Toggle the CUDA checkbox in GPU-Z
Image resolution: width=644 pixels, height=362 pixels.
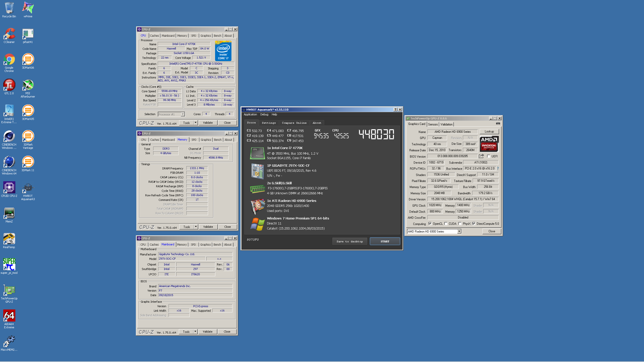[446, 224]
